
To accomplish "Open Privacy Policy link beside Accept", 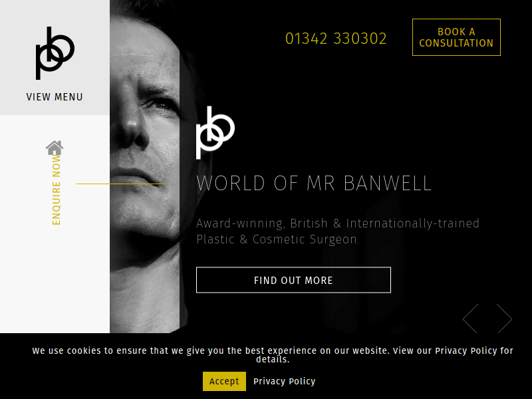I will tap(285, 381).
